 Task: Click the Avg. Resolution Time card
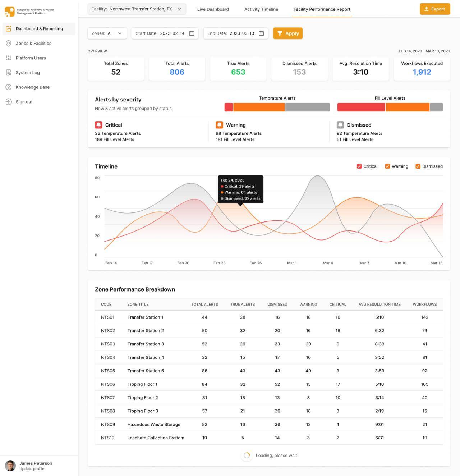(361, 68)
